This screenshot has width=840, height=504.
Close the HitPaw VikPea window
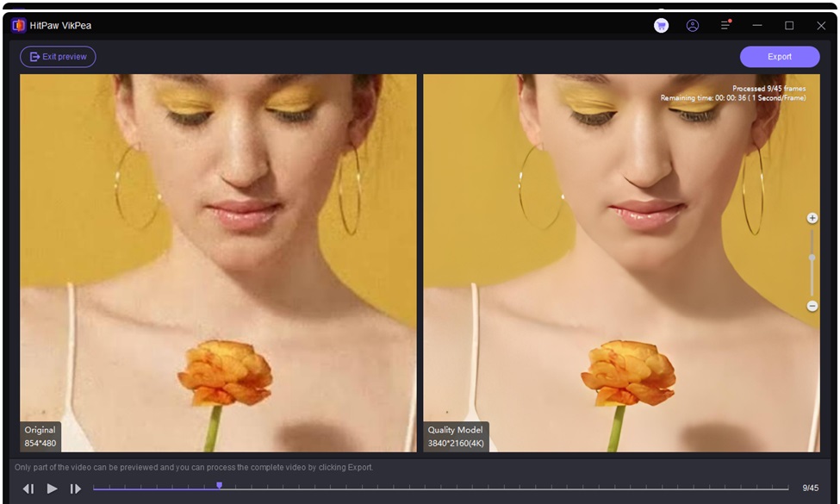[820, 26]
